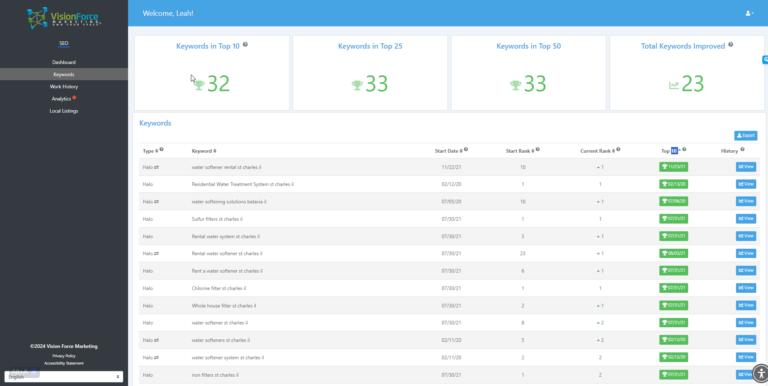
Task: Sort table by Keyword column
Action: click(x=204, y=151)
